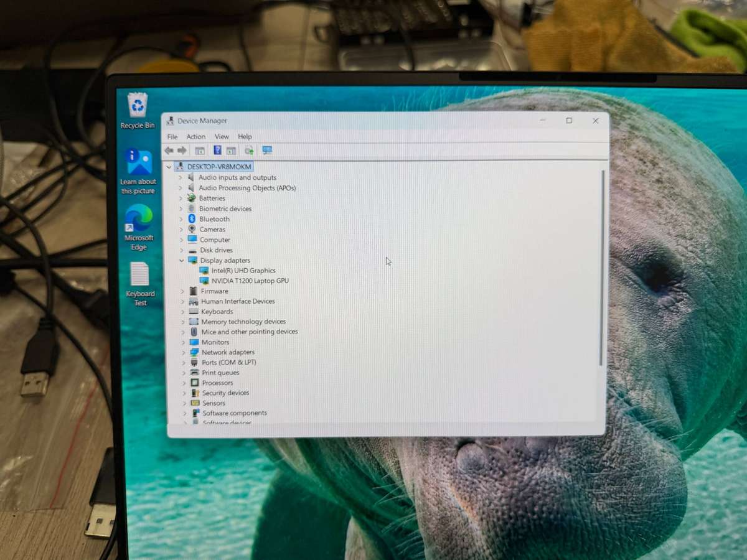
Task: Expand Audio Processing Objects (APOs)
Action: (x=181, y=188)
